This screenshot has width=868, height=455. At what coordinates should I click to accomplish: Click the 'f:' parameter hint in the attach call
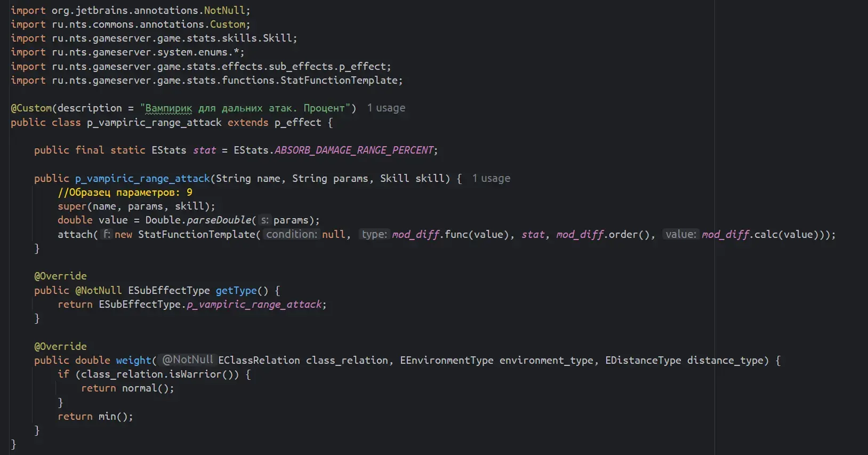(x=107, y=234)
